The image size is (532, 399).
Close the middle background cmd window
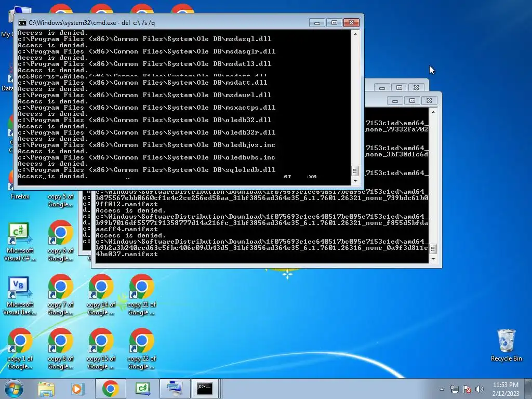(416, 88)
